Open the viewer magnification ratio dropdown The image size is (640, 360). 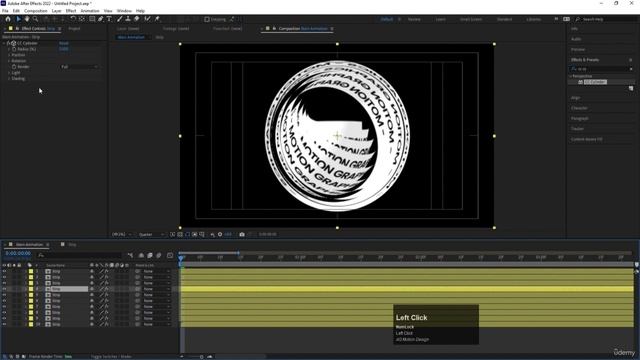click(x=122, y=235)
